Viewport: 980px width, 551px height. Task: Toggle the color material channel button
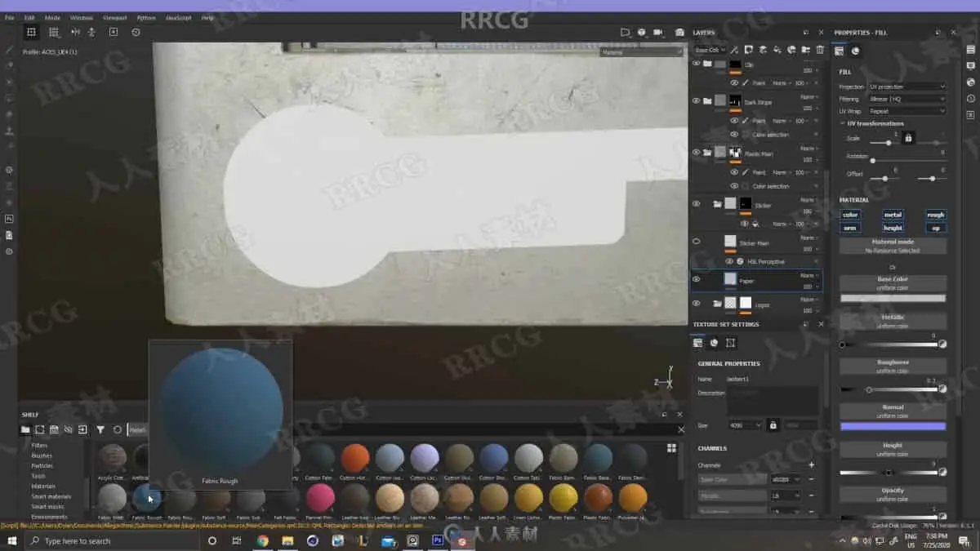tap(850, 215)
